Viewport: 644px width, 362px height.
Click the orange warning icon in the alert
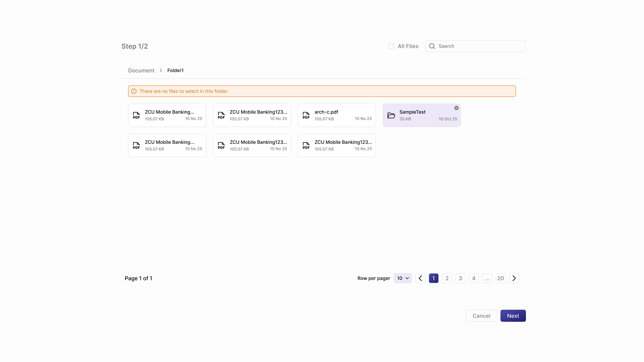(x=134, y=91)
